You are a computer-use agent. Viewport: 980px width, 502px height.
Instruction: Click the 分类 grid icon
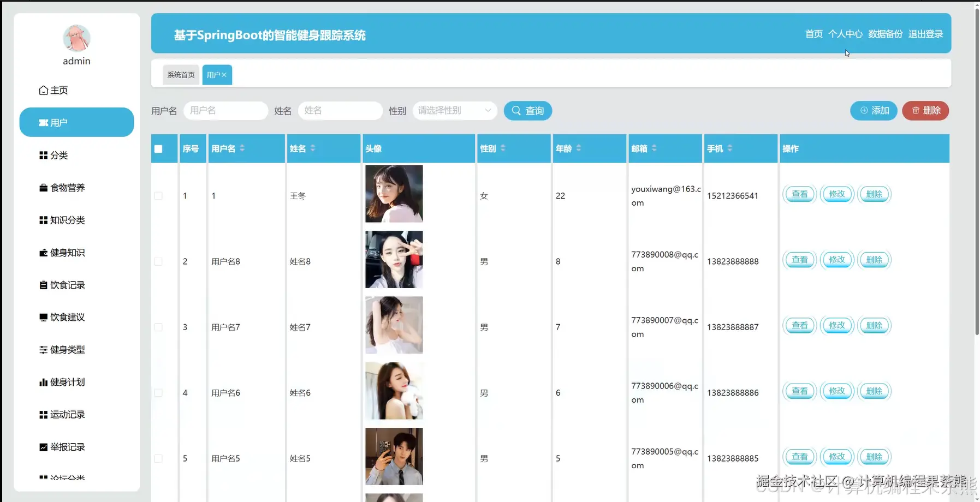(x=44, y=156)
